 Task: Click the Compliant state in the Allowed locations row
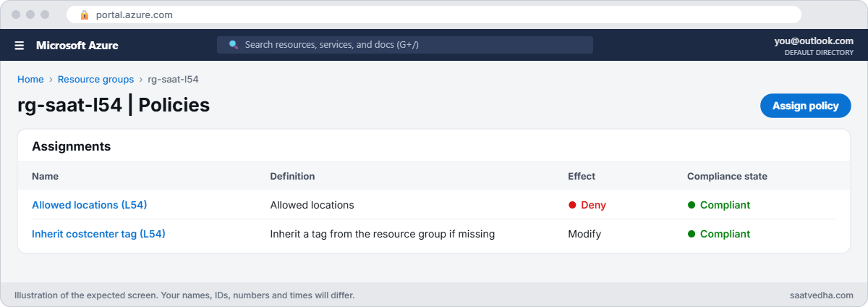(719, 205)
